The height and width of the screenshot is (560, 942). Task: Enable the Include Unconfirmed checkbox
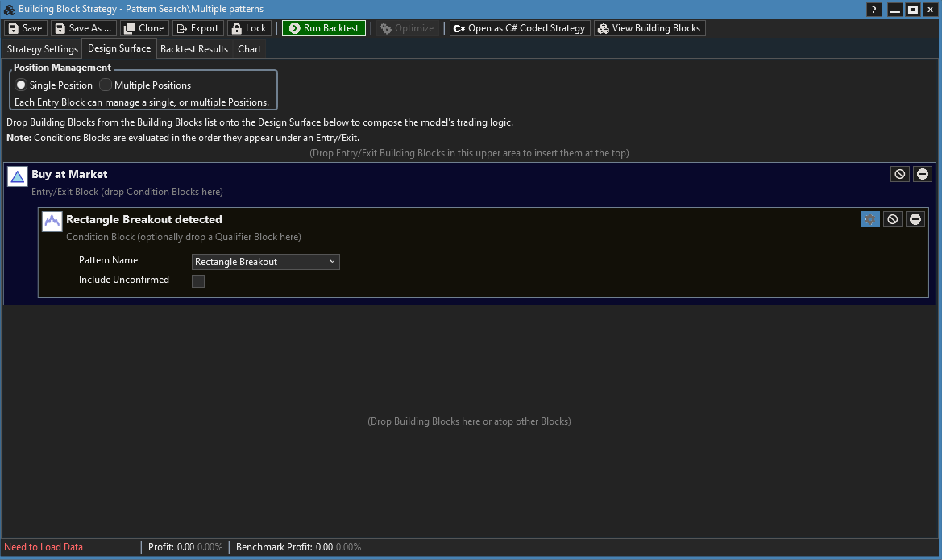198,281
